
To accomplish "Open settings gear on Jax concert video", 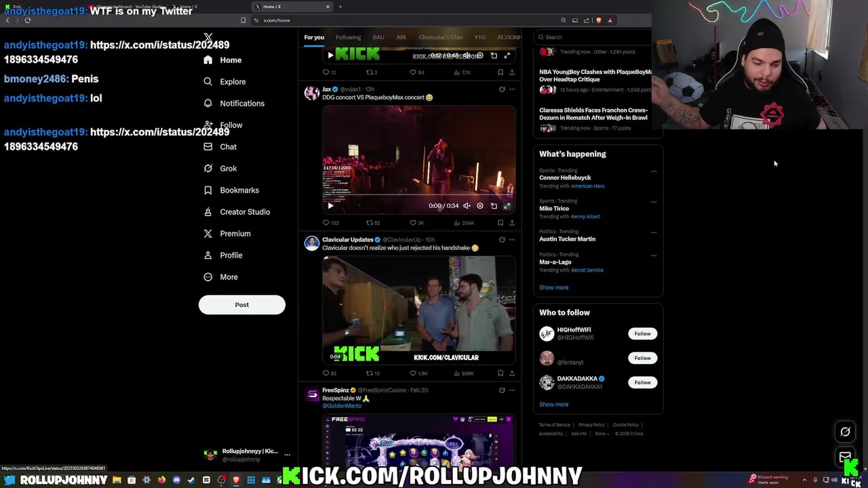I will pos(480,206).
